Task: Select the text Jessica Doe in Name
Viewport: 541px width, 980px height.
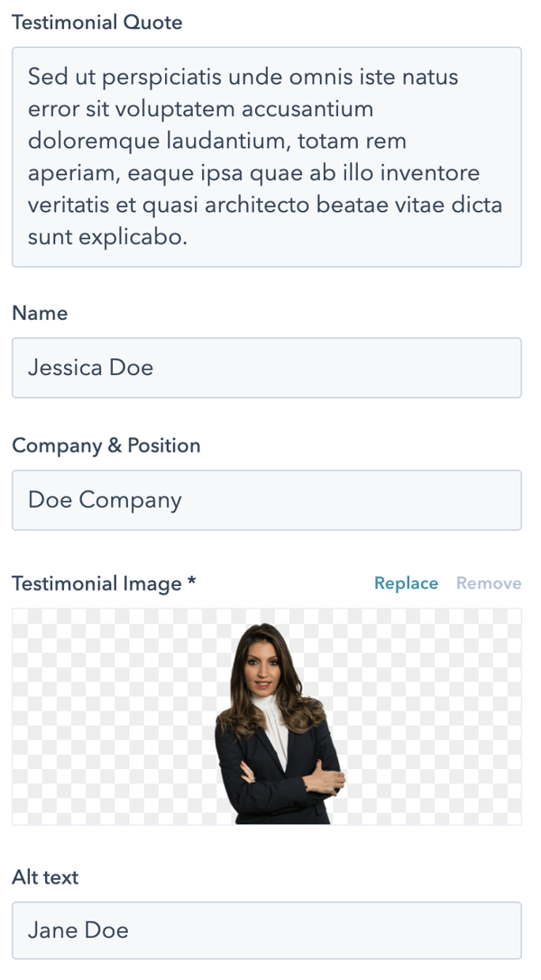Action: coord(90,367)
